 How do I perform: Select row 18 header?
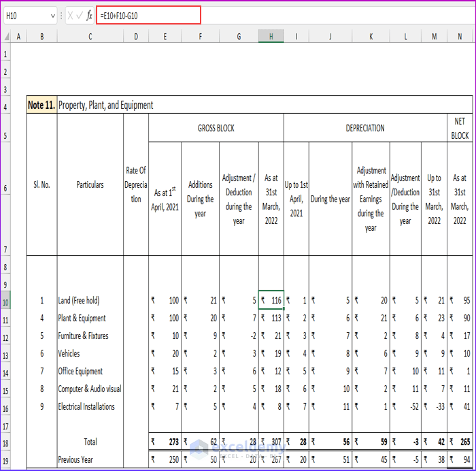click(6, 442)
